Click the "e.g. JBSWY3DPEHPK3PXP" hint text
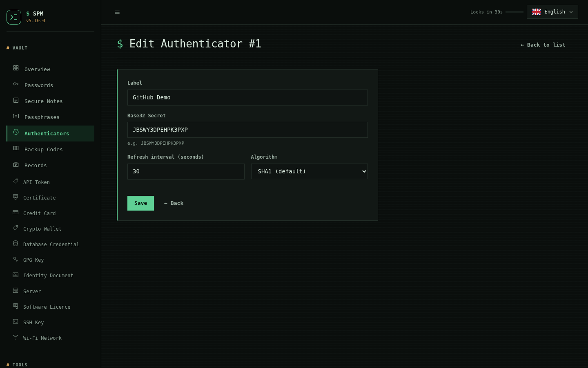The width and height of the screenshot is (588, 368). (156, 144)
